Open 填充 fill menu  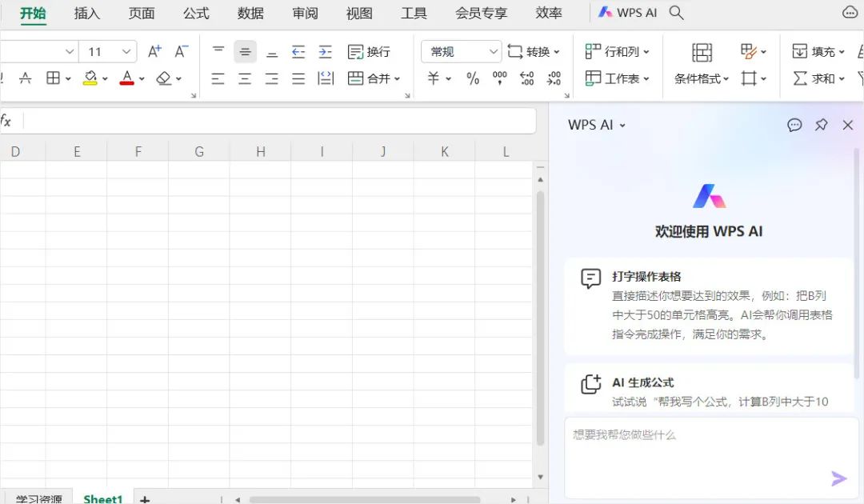pyautogui.click(x=818, y=52)
